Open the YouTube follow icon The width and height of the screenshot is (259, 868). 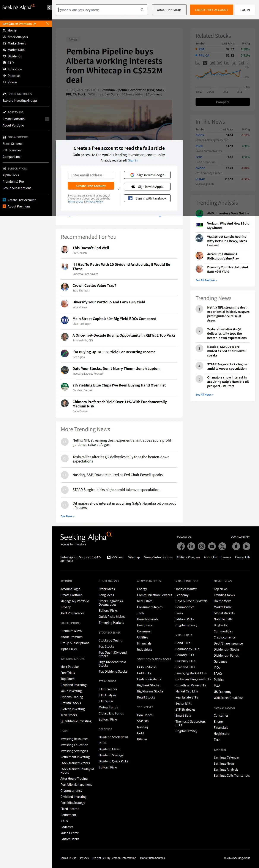212,546
